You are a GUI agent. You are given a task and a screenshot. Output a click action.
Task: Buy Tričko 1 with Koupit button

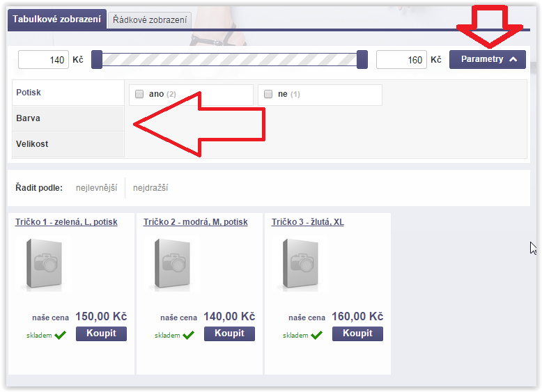tap(101, 334)
